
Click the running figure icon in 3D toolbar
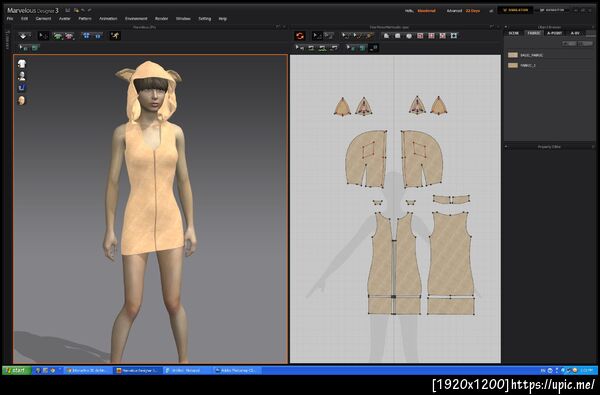tap(115, 36)
